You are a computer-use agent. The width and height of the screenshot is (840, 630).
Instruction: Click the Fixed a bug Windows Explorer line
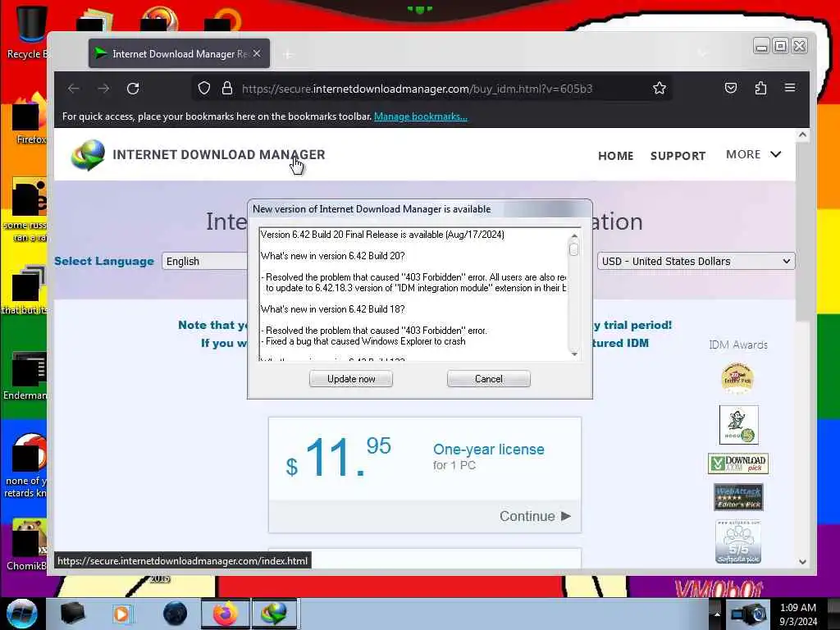point(363,341)
